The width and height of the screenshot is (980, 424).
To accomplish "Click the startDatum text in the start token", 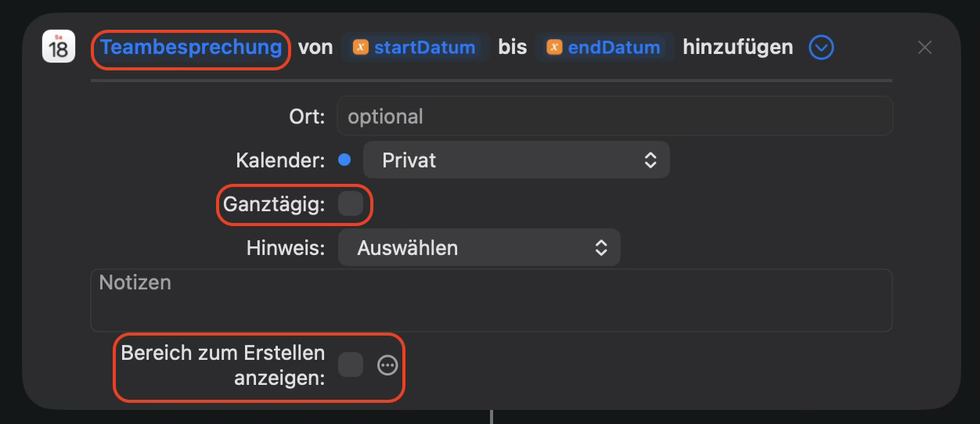I will point(424,48).
